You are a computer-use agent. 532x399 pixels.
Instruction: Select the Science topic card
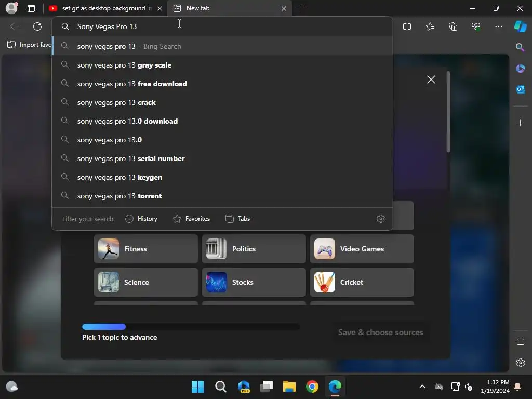[x=146, y=282]
